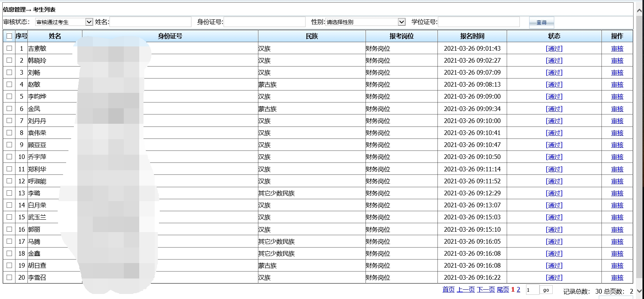Click 首页 first page link
Image resolution: width=644 pixels, height=299 pixels.
pyautogui.click(x=448, y=290)
